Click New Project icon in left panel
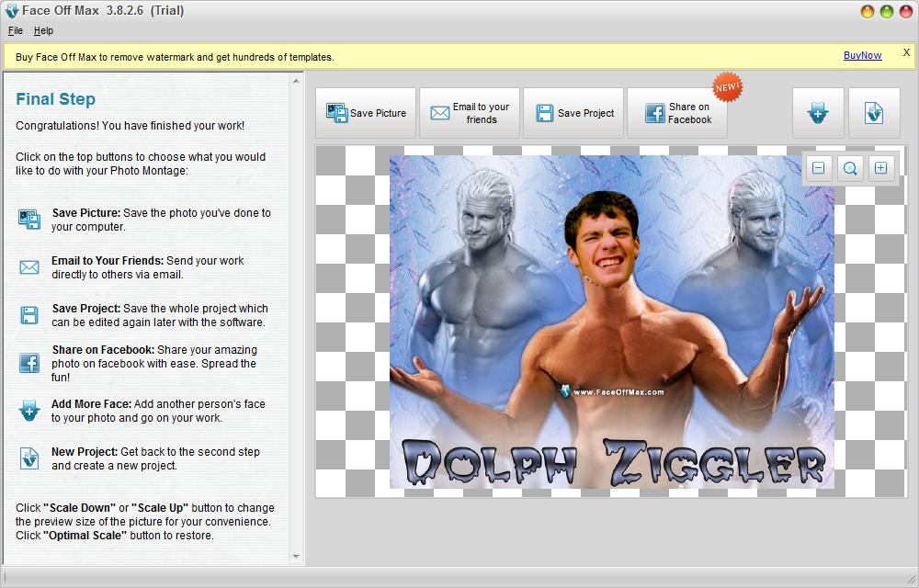919x588 pixels. point(29,458)
